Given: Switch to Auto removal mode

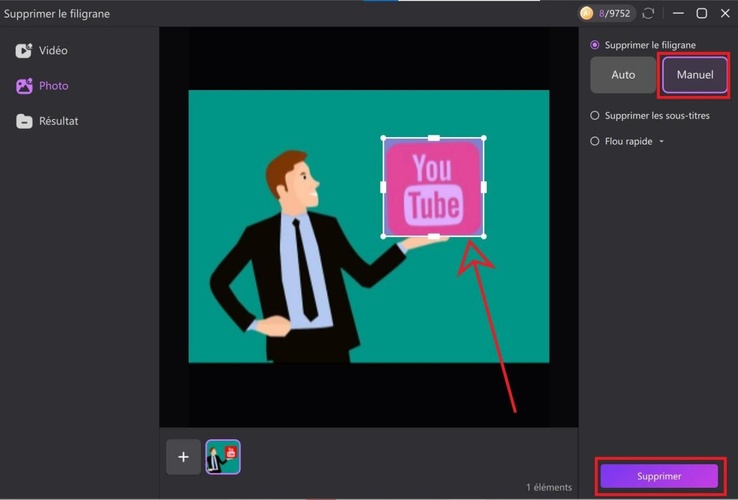Looking at the screenshot, I should [623, 74].
